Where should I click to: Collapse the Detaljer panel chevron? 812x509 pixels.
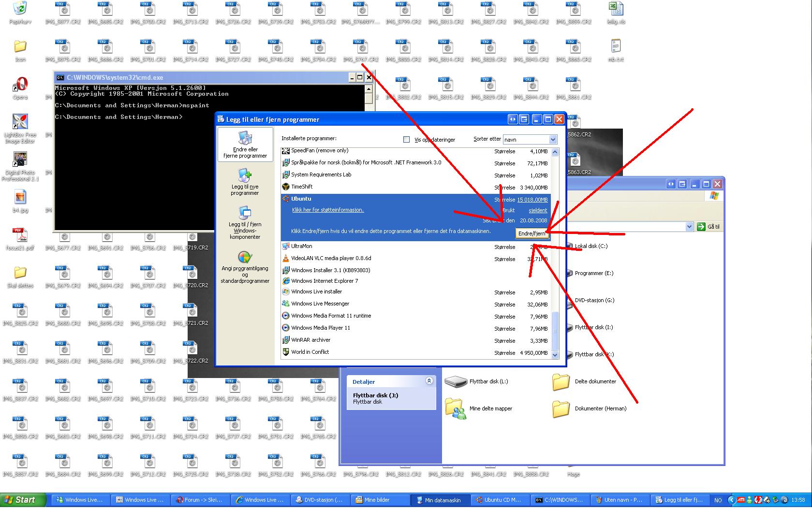429,381
